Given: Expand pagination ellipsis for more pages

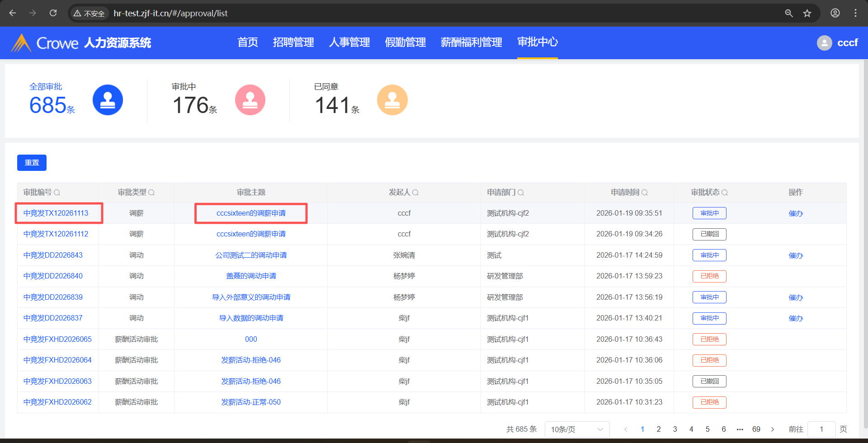Looking at the screenshot, I should point(740,429).
